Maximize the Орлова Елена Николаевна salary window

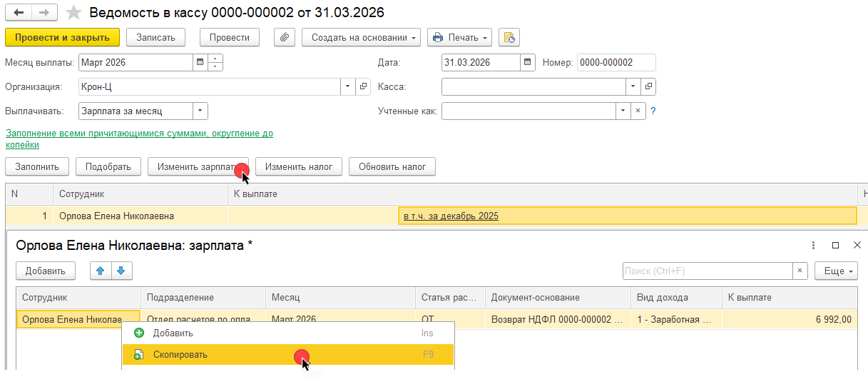tap(835, 245)
